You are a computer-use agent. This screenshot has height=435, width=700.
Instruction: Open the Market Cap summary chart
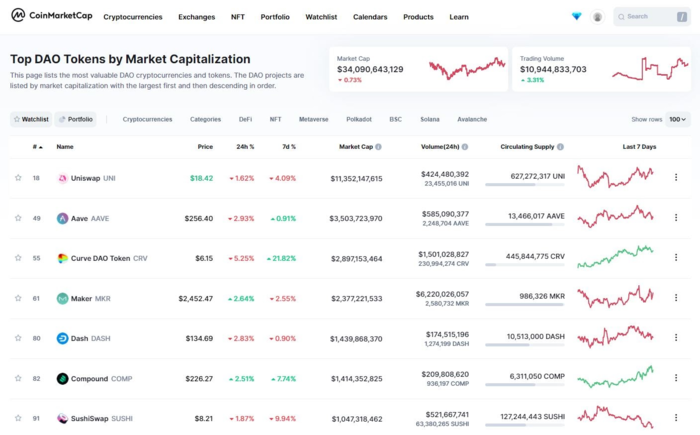pyautogui.click(x=467, y=69)
